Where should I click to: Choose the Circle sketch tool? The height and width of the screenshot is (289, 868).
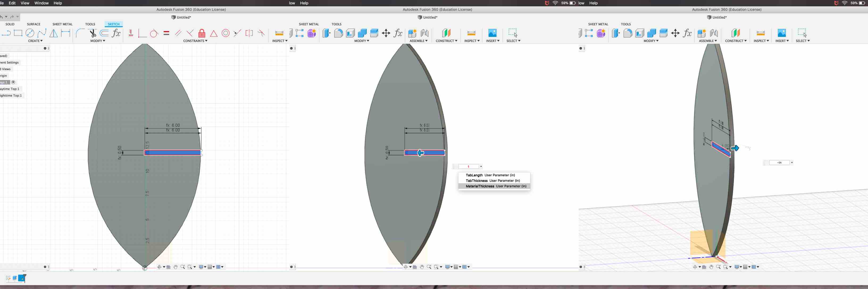(30, 33)
